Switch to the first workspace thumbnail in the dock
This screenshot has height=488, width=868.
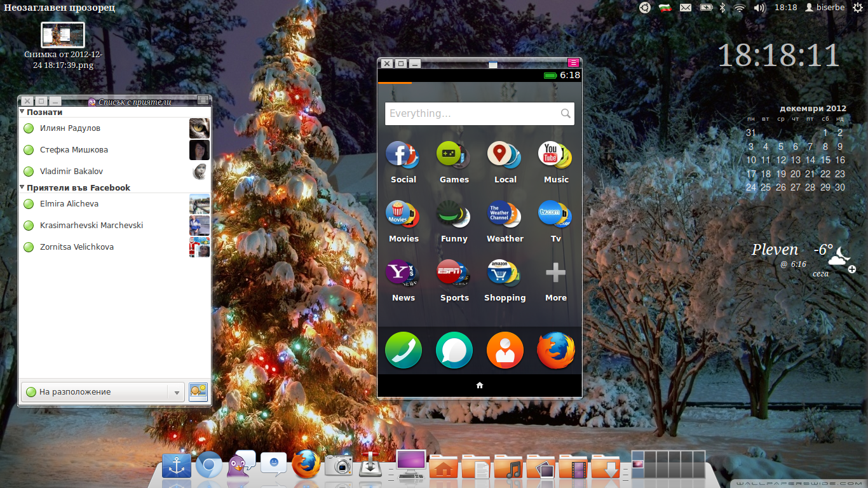point(637,464)
